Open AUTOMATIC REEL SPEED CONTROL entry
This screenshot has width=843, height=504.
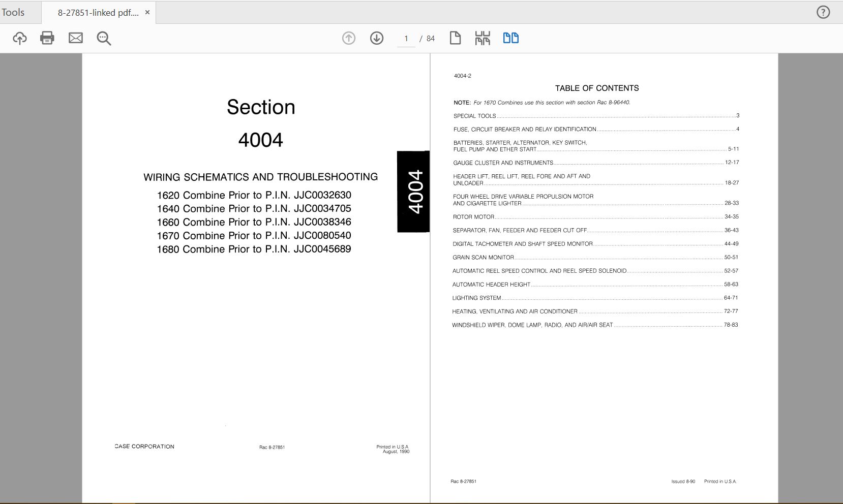tap(596, 271)
